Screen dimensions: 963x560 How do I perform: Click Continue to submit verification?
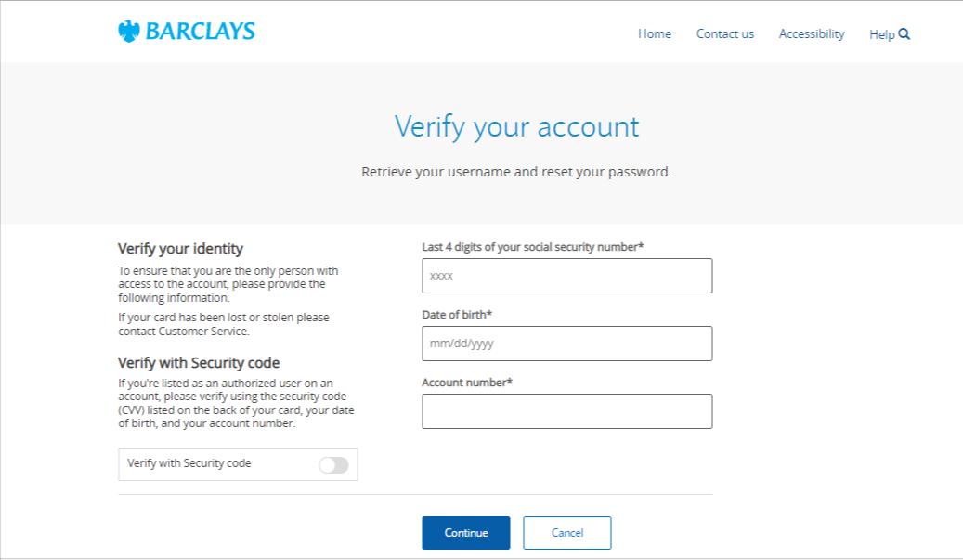[465, 532]
